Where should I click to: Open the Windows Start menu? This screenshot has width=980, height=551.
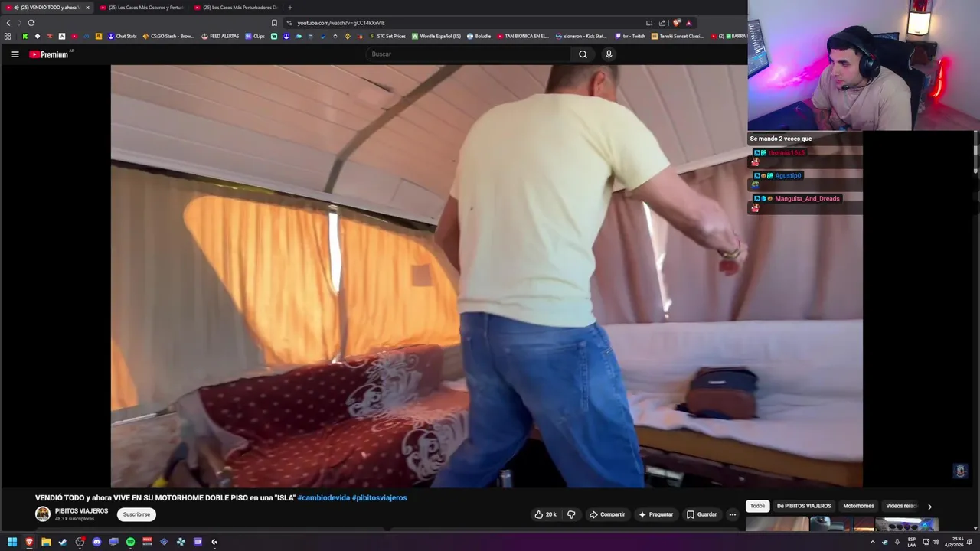tap(12, 542)
